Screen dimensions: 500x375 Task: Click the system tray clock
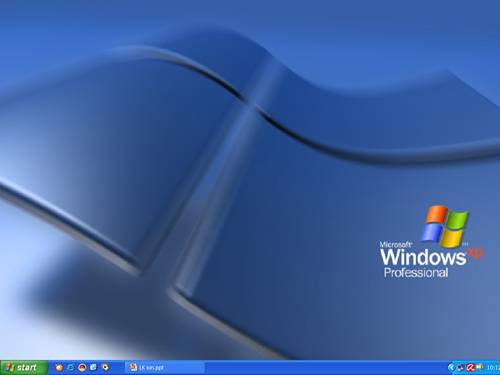tap(493, 368)
